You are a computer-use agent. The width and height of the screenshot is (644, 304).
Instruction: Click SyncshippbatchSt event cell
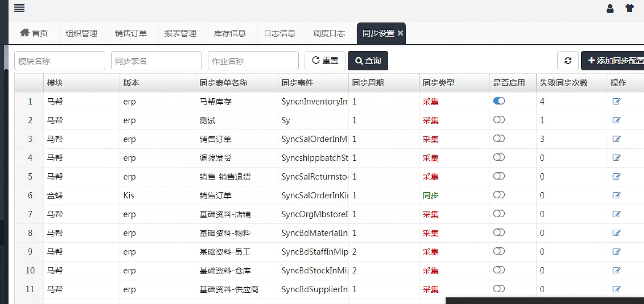tap(313, 158)
